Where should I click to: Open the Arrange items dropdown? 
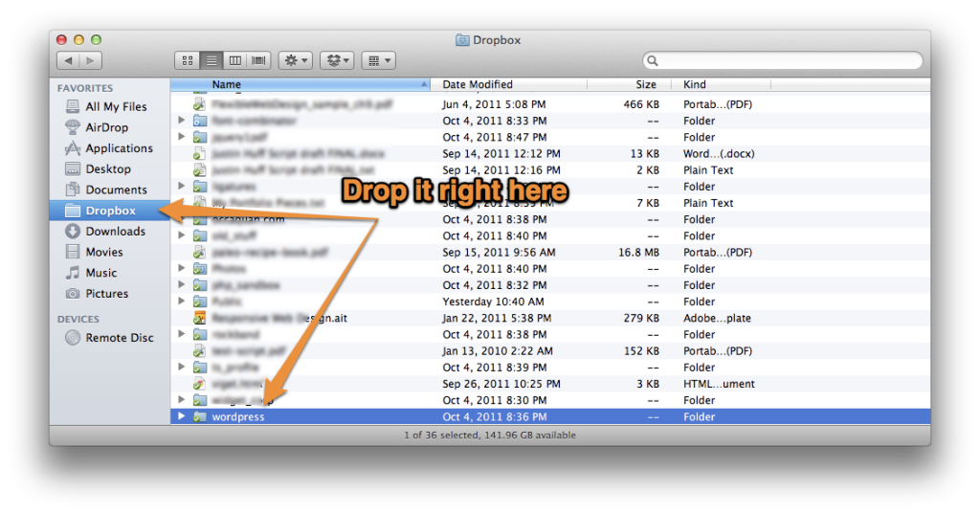(x=379, y=60)
